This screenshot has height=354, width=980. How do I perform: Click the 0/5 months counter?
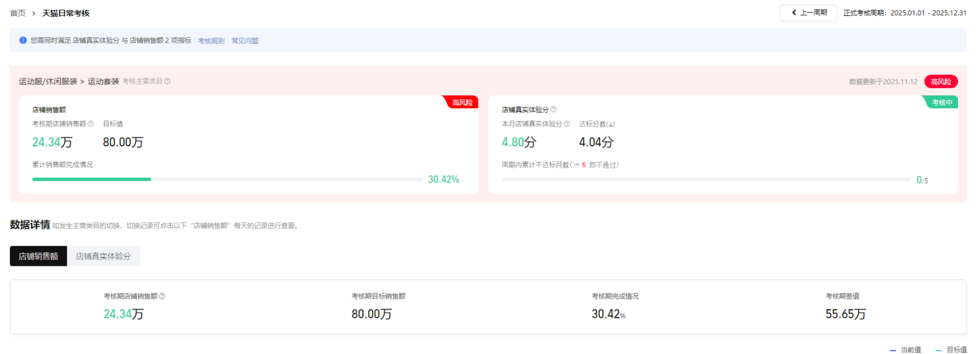point(922,180)
